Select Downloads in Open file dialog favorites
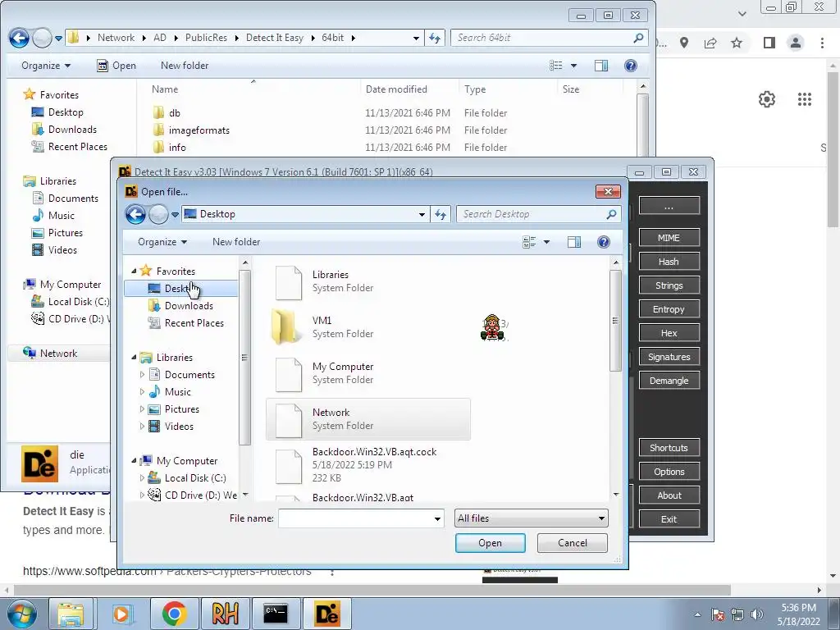Image resolution: width=840 pixels, height=630 pixels. (x=189, y=306)
